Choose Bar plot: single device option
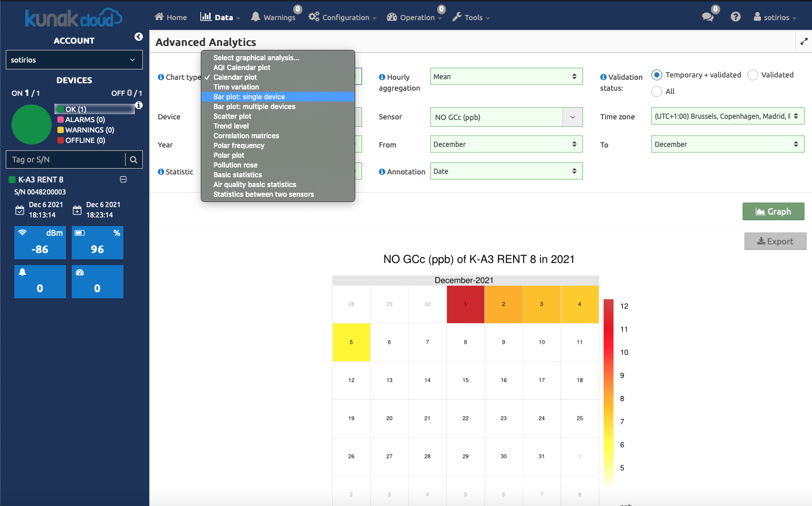This screenshot has width=812, height=506. coord(249,97)
